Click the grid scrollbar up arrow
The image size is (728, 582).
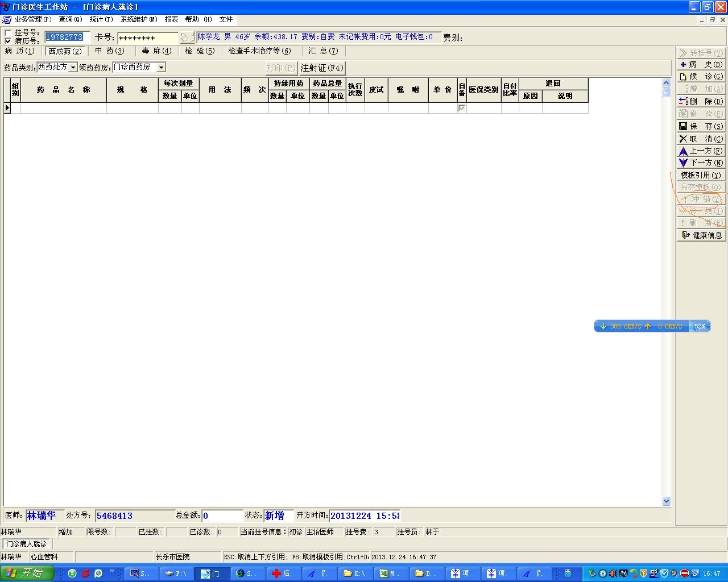point(667,83)
